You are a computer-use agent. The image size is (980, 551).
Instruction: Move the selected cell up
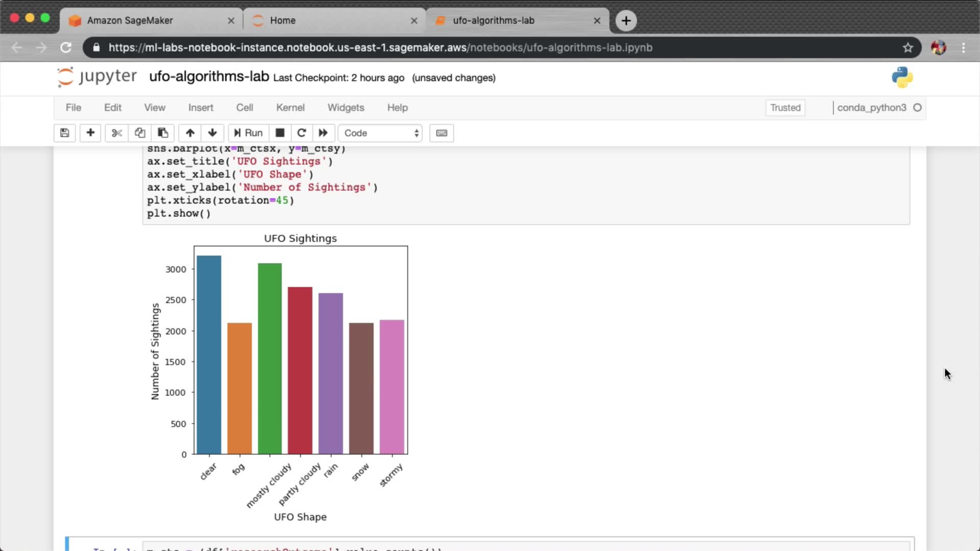pos(190,133)
